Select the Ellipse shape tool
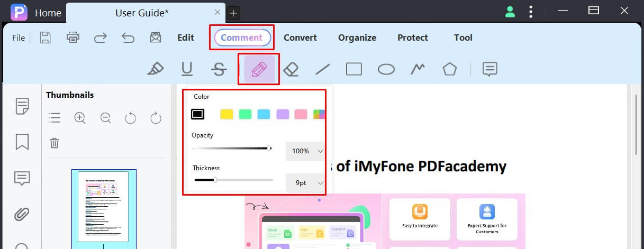The width and height of the screenshot is (644, 249). tap(386, 69)
